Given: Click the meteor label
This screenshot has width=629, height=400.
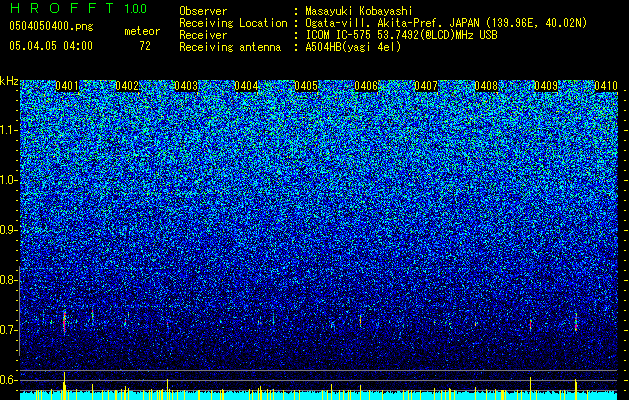Looking at the screenshot, I should point(142,31).
